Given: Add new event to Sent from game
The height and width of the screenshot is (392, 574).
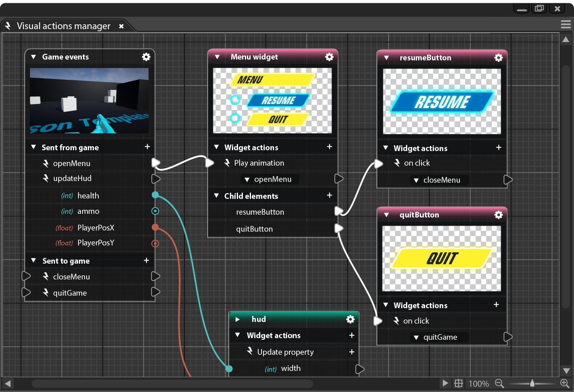Looking at the screenshot, I should [147, 147].
